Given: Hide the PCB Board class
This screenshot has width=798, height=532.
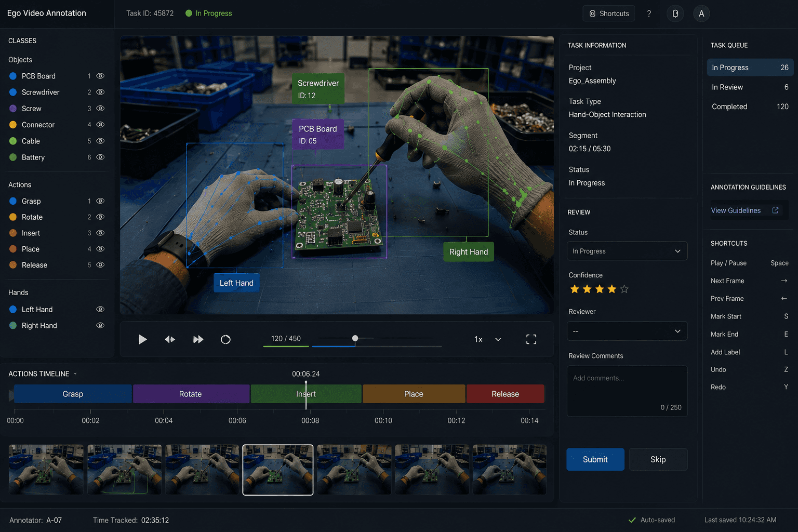Looking at the screenshot, I should pyautogui.click(x=100, y=76).
